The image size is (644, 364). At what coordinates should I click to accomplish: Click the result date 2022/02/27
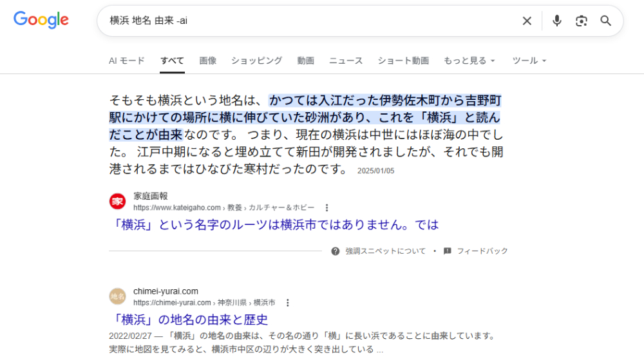coord(130,336)
